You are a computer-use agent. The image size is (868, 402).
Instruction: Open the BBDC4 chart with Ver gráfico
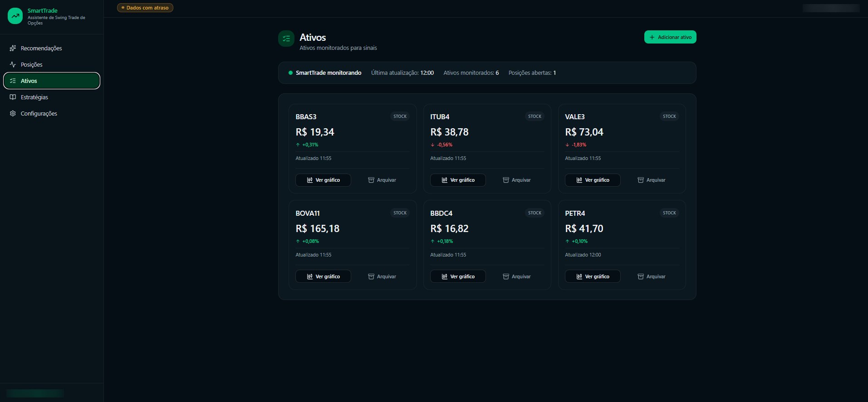(458, 276)
